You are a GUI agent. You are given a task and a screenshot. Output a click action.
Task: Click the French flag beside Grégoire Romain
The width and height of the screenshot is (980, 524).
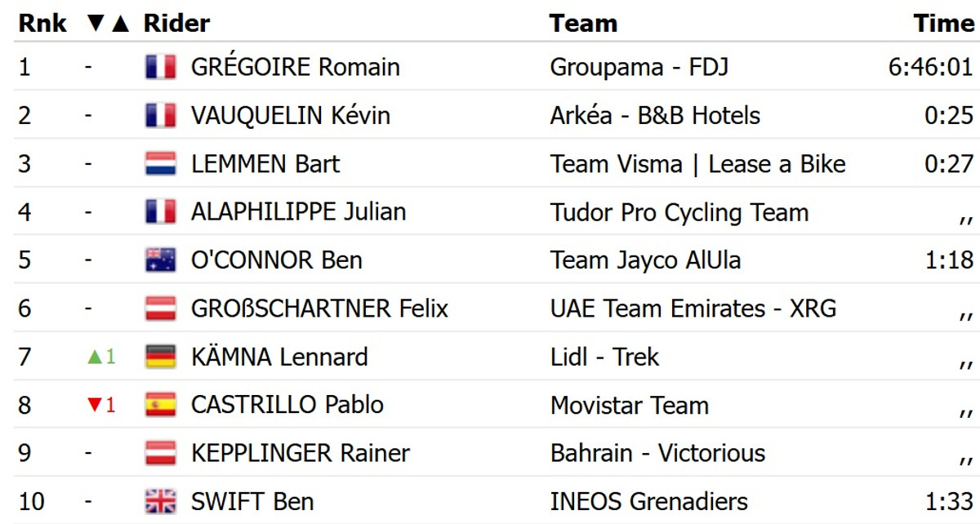(x=160, y=67)
